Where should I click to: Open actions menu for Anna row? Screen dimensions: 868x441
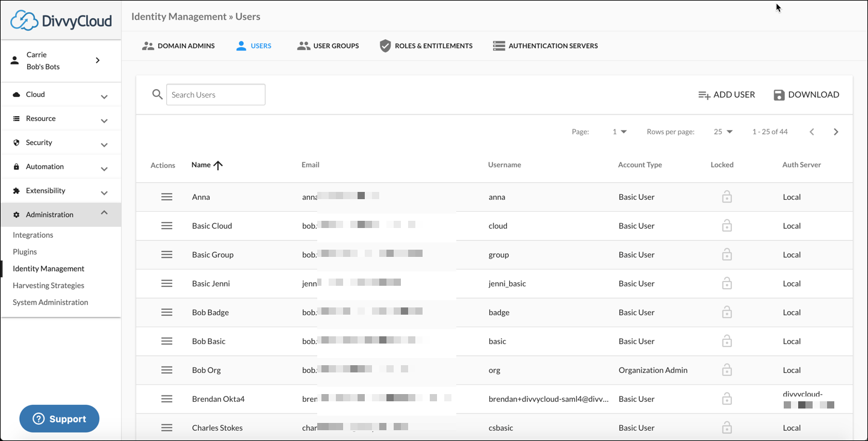point(167,197)
